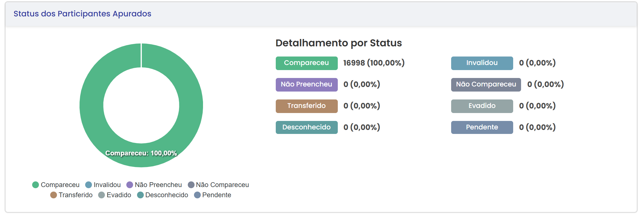Image resolution: width=644 pixels, height=217 pixels.
Task: Open the Status dos Participantes Apurados header
Action: tap(83, 13)
